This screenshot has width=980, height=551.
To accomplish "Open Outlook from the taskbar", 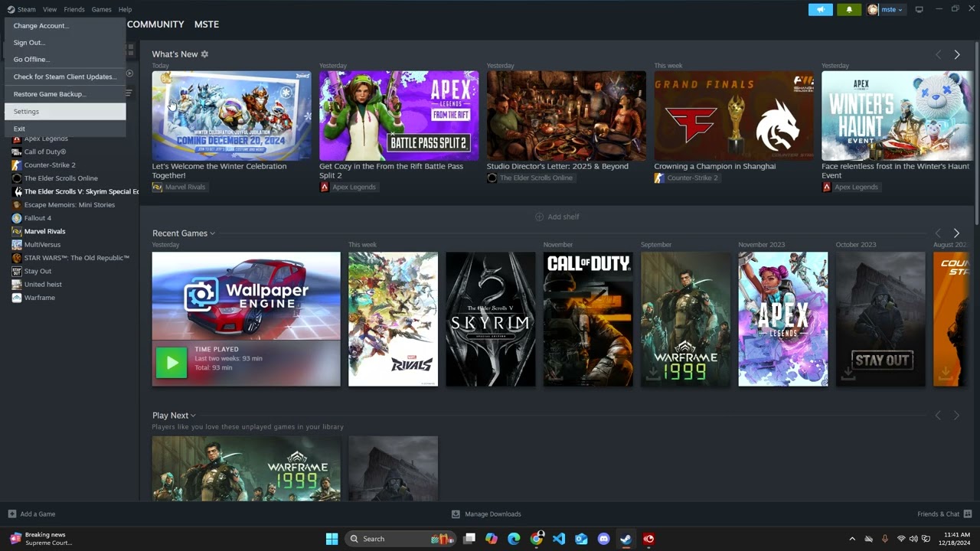I will coord(581,539).
